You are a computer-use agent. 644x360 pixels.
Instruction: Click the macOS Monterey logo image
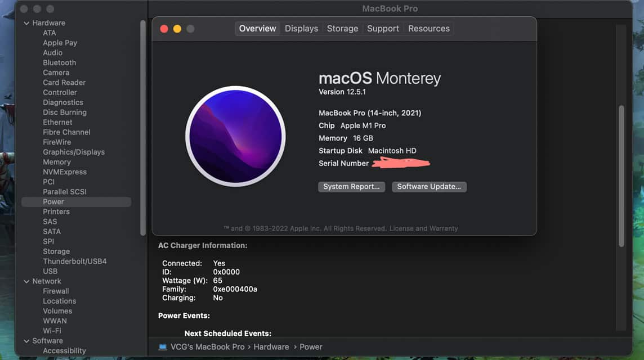(x=235, y=136)
